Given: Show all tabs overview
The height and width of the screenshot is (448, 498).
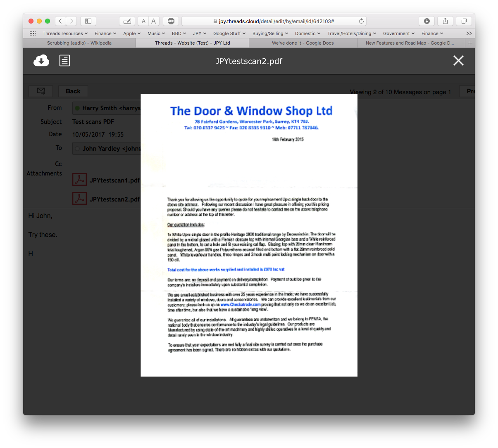Looking at the screenshot, I should [464, 21].
